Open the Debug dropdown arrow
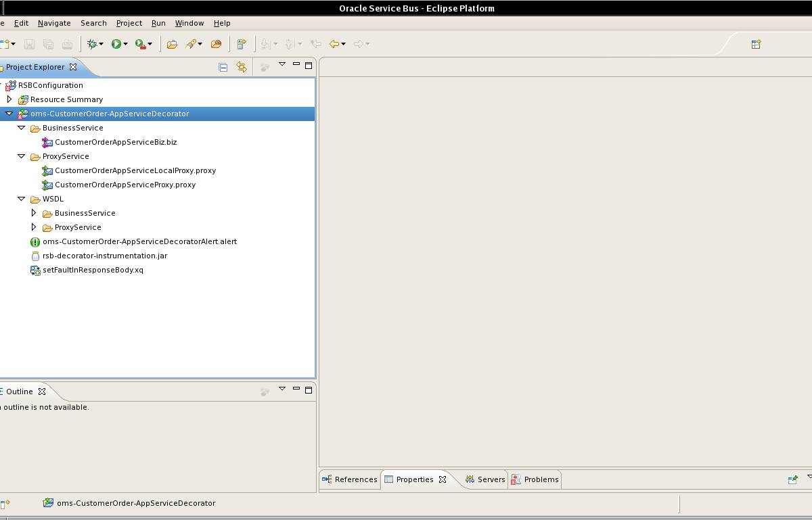This screenshot has width=812, height=520. coord(101,45)
